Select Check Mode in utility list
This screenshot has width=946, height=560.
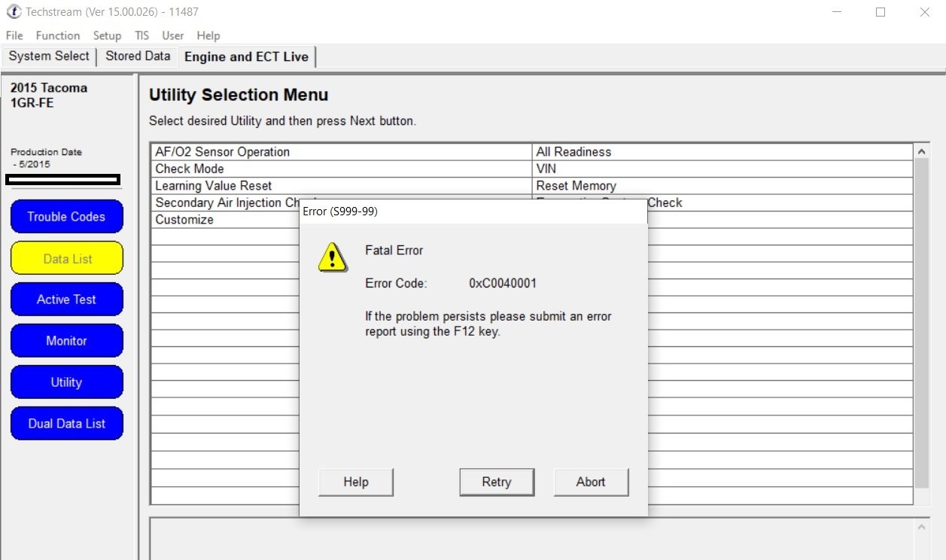(x=342, y=169)
